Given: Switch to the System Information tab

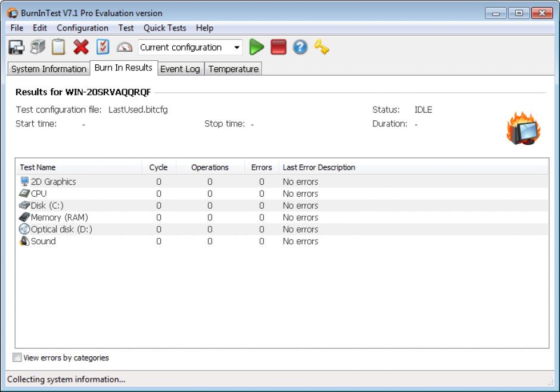Looking at the screenshot, I should coord(49,69).
